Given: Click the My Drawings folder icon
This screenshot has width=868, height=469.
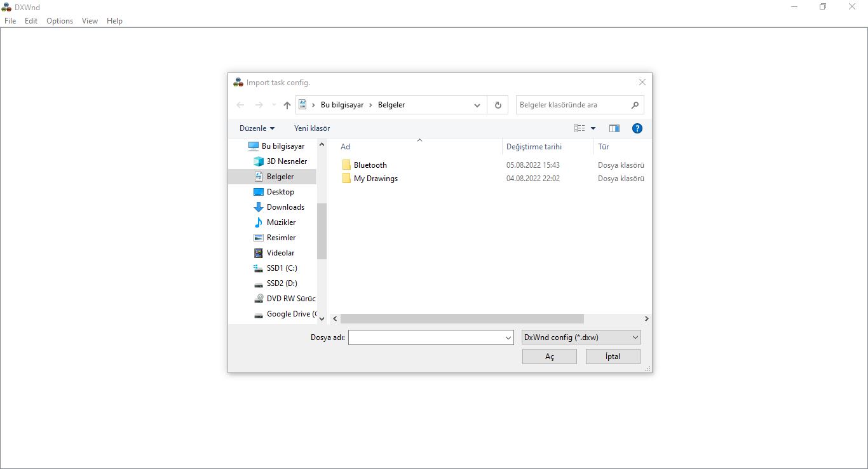Looking at the screenshot, I should (346, 179).
